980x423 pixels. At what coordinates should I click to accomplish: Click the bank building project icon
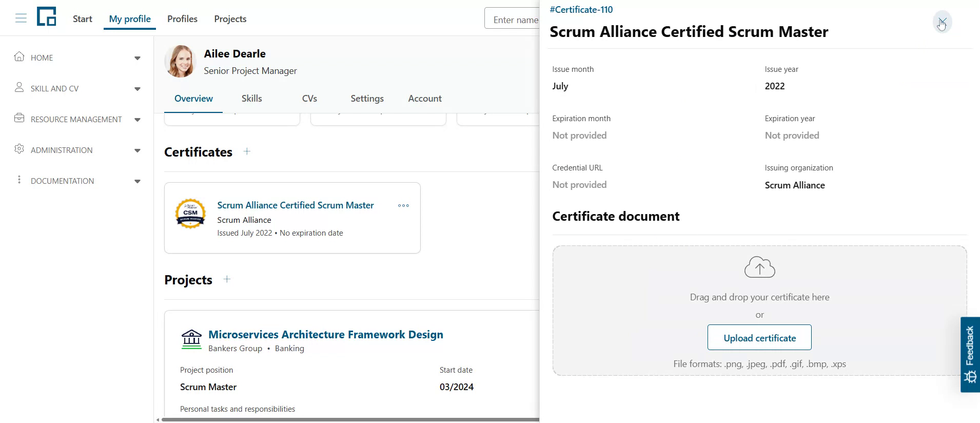[x=192, y=339]
